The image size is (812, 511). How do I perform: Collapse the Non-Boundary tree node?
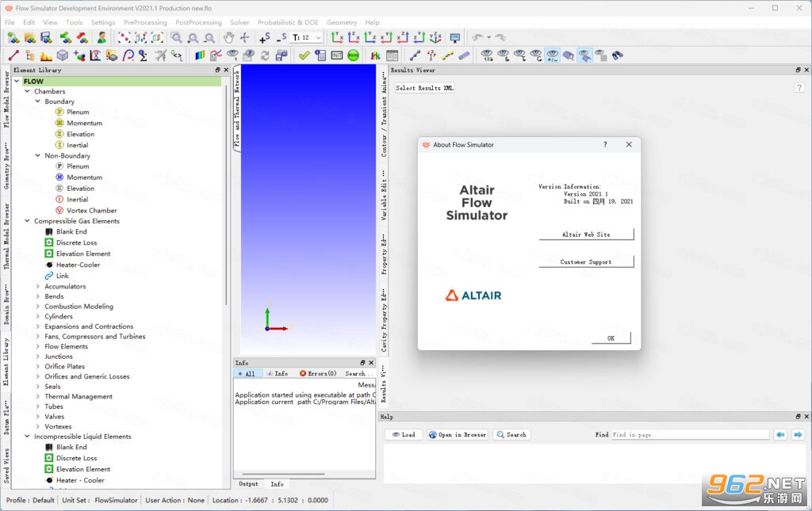coord(37,155)
